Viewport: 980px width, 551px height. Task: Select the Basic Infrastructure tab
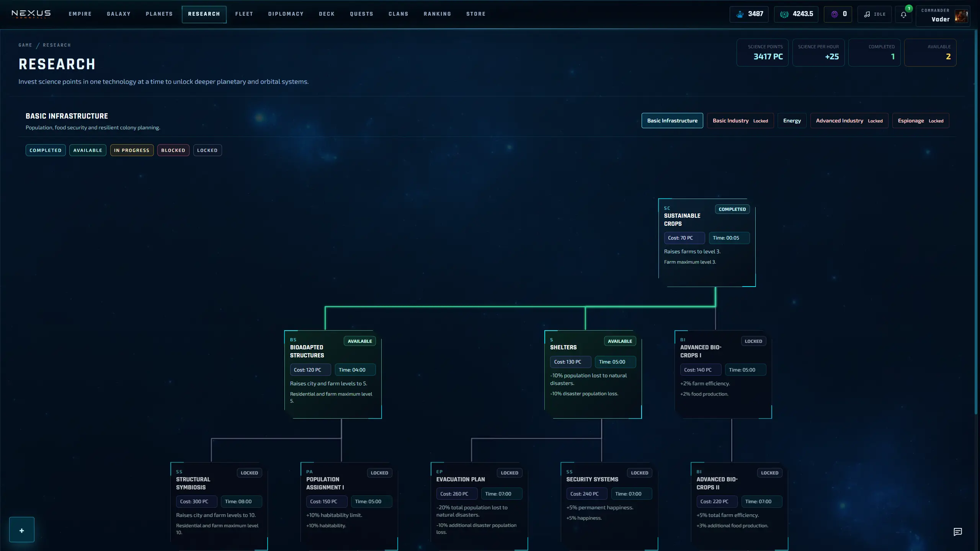[672, 121]
